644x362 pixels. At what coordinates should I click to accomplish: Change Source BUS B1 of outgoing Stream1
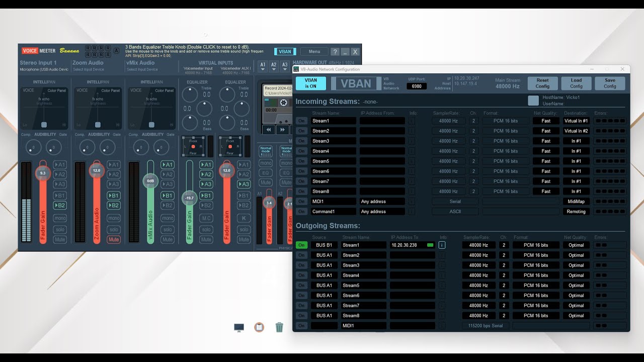[x=324, y=245]
